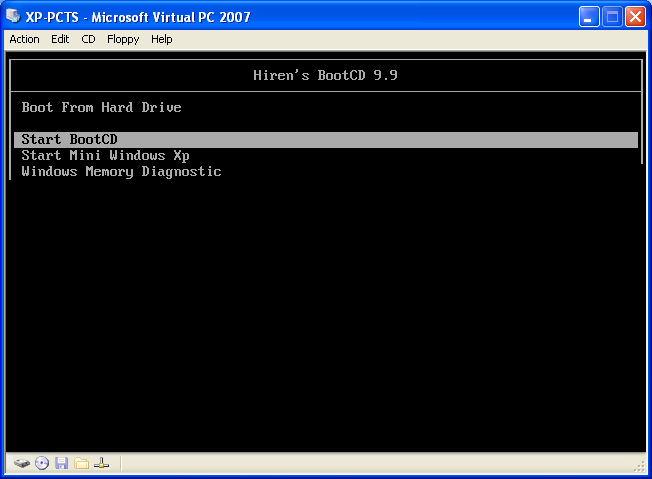
Task: Click the CD drive status icon
Action: (42, 463)
